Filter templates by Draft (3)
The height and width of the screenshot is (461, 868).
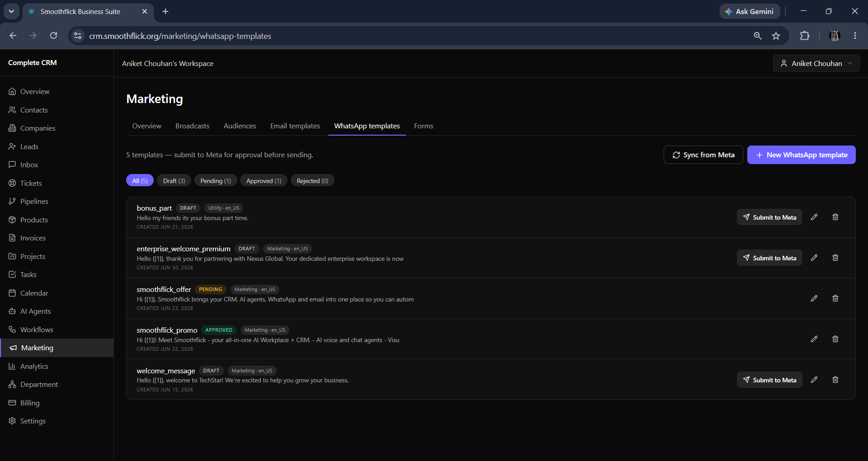coord(174,181)
